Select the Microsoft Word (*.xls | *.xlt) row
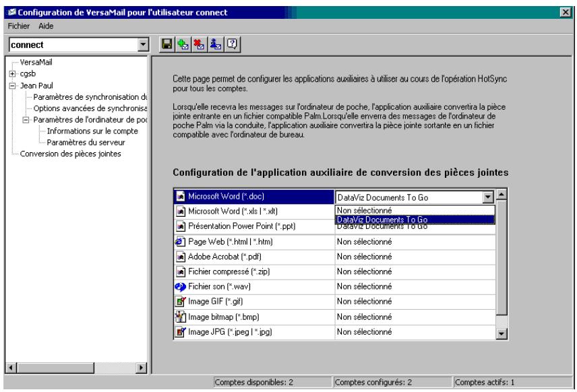 click(254, 211)
